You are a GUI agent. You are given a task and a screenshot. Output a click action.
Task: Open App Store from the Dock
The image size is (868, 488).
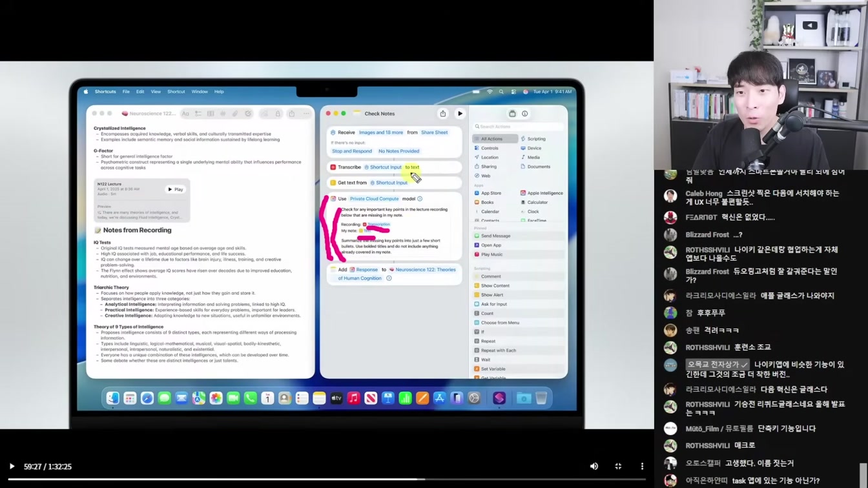pyautogui.click(x=440, y=398)
